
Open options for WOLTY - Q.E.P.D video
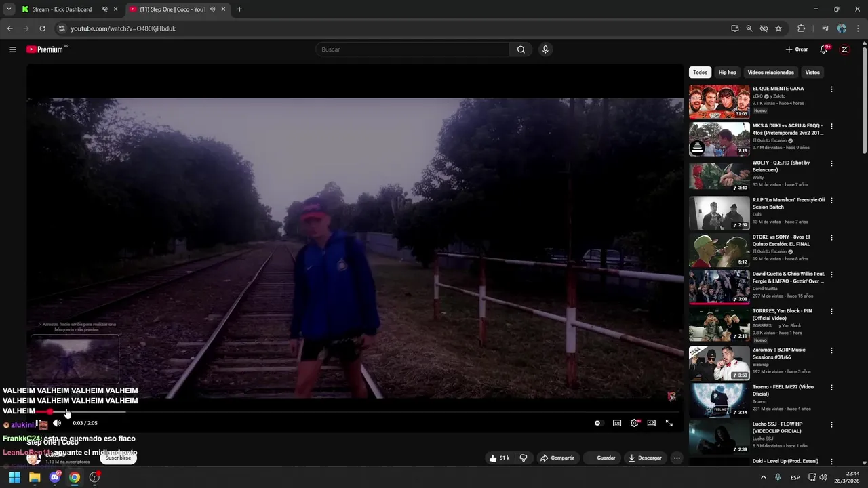pyautogui.click(x=831, y=163)
